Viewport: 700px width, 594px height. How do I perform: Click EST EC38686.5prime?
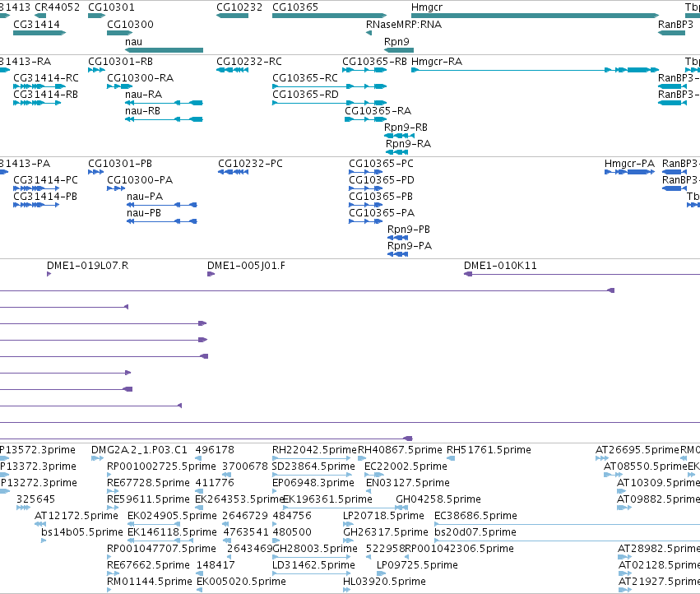pos(475,516)
